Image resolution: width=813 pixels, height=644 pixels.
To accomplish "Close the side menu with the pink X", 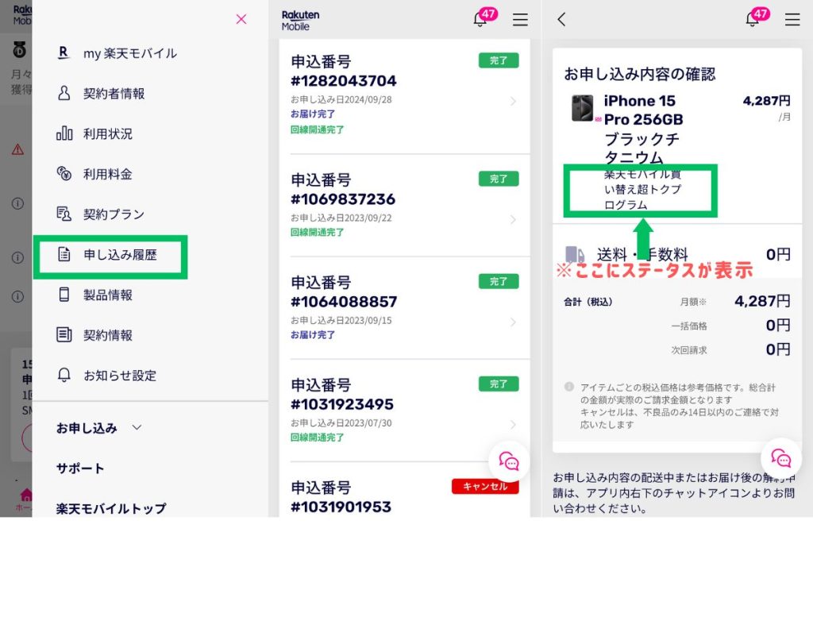I will [241, 19].
